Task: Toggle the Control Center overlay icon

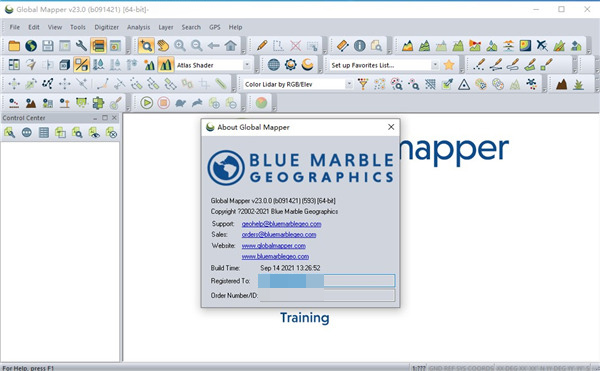Action: 98,46
